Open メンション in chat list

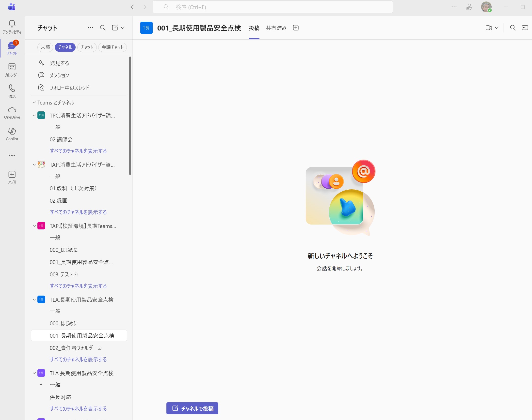[79, 75]
